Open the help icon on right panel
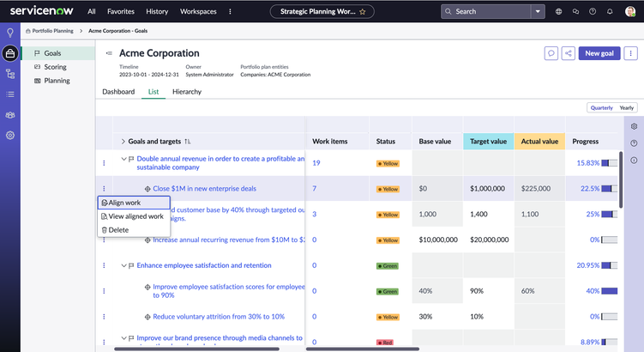644x352 pixels. pyautogui.click(x=635, y=143)
